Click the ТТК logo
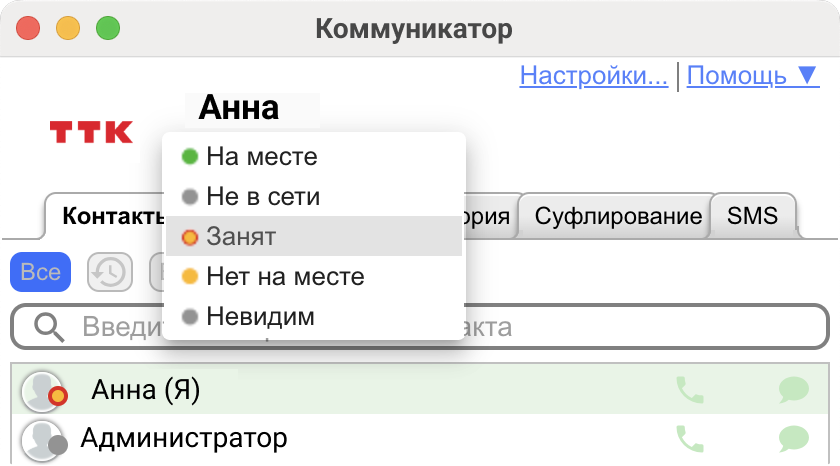Screen dimensions: 840x466 (x=91, y=131)
